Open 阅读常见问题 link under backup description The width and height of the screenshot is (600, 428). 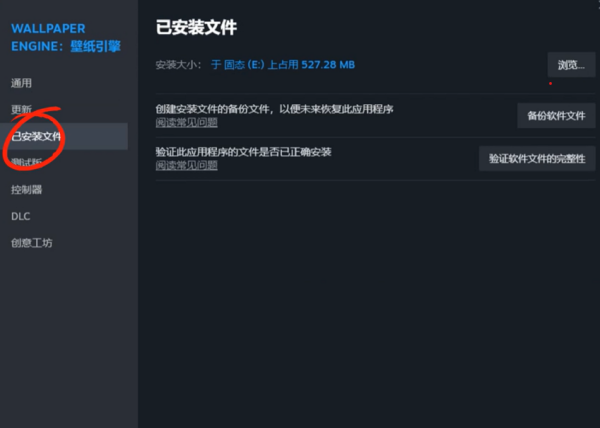click(x=187, y=122)
